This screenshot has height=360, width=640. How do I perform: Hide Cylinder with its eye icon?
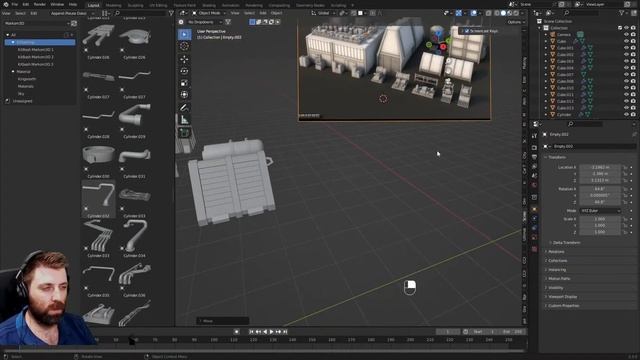tap(627, 115)
